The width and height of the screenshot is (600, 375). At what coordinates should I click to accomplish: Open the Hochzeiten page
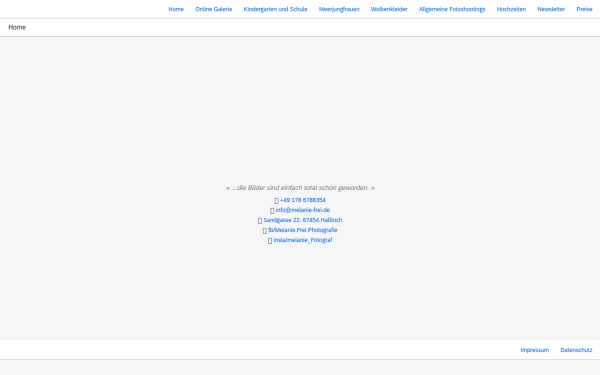click(511, 9)
